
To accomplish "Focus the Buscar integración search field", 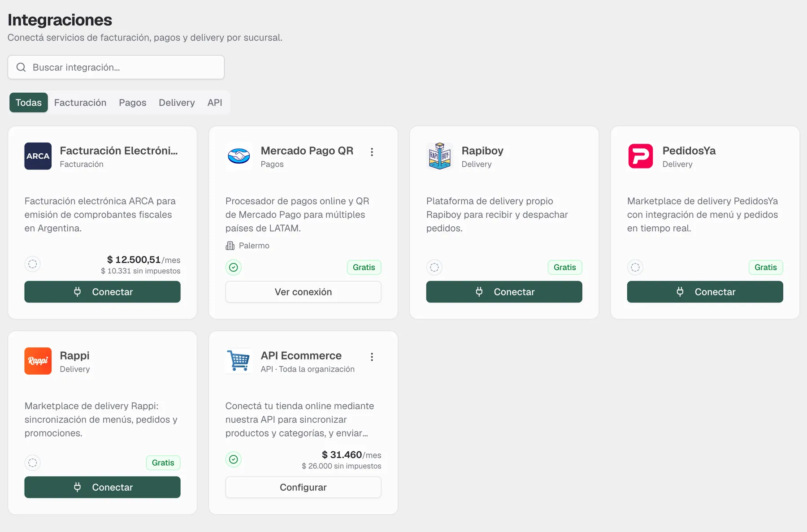I will (116, 67).
